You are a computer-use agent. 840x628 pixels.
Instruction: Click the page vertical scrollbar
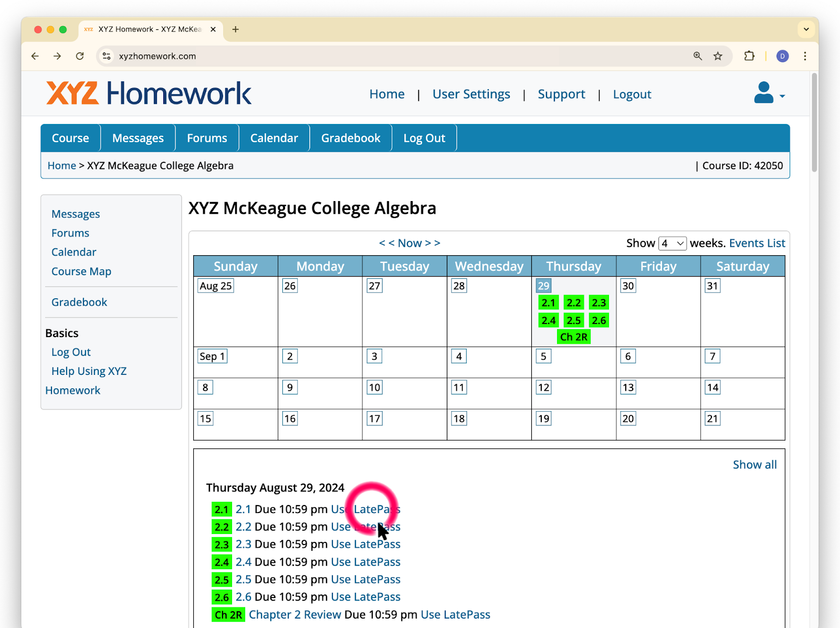[814, 122]
